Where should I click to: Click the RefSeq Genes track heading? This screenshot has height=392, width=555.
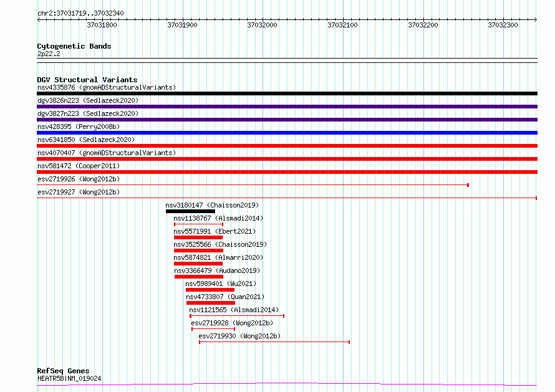[x=63, y=371]
